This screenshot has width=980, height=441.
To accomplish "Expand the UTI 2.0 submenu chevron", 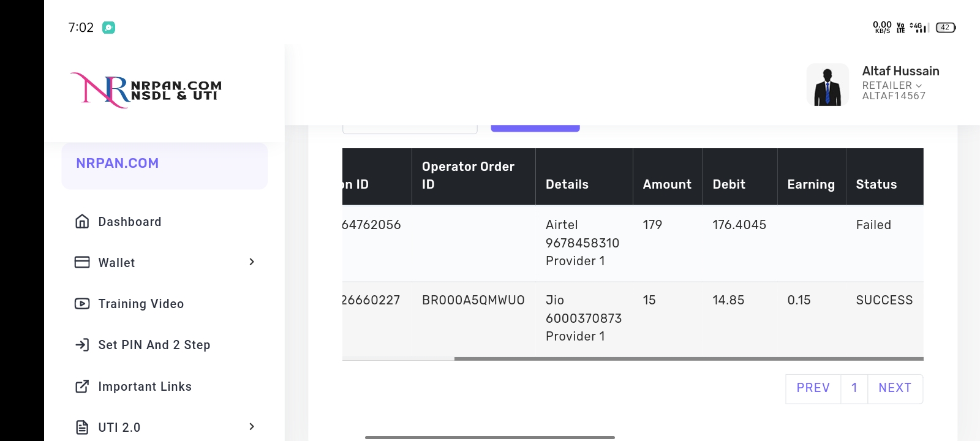I will 252,427.
